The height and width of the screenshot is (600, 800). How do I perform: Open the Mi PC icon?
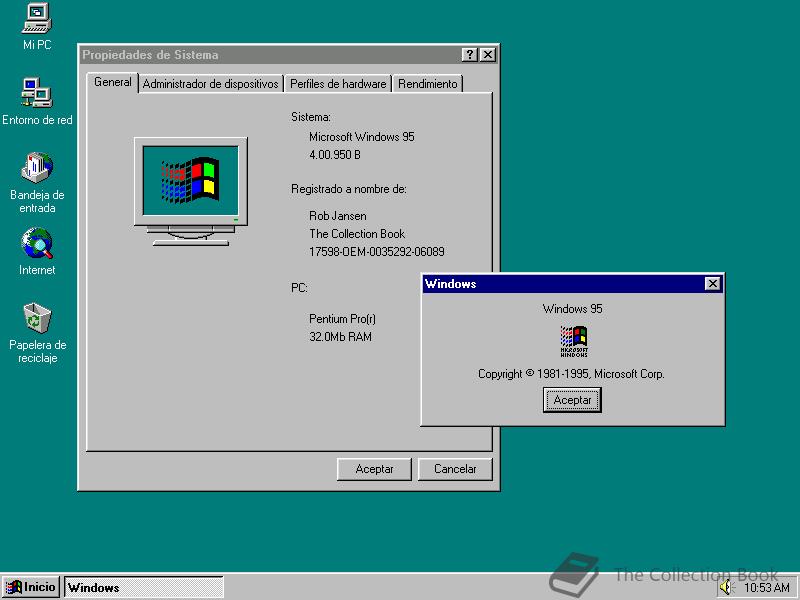37,18
